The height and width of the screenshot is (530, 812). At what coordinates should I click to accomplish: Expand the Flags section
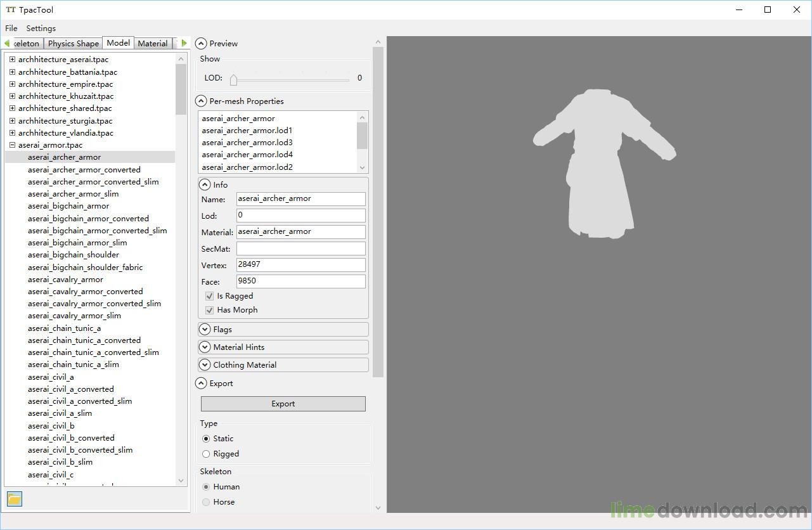(x=205, y=330)
